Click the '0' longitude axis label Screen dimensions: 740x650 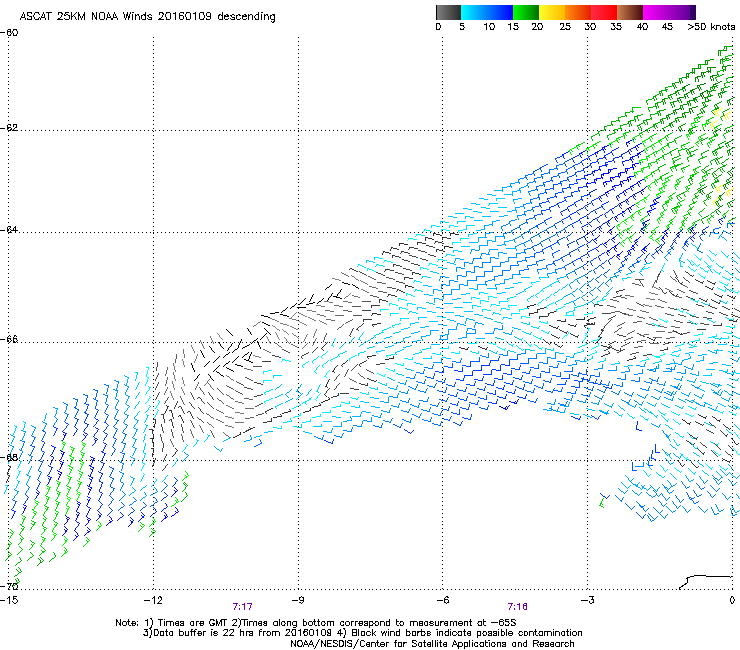coord(732,600)
